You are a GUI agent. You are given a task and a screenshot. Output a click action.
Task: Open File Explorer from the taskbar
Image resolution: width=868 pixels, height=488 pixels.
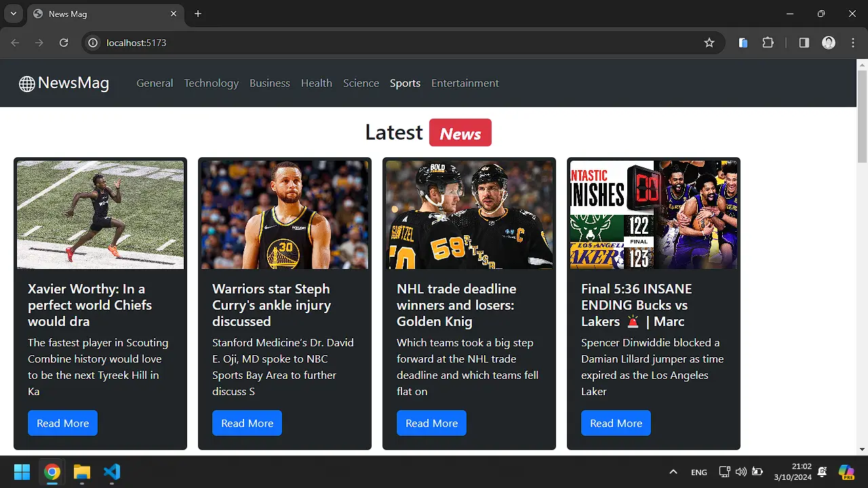(82, 472)
